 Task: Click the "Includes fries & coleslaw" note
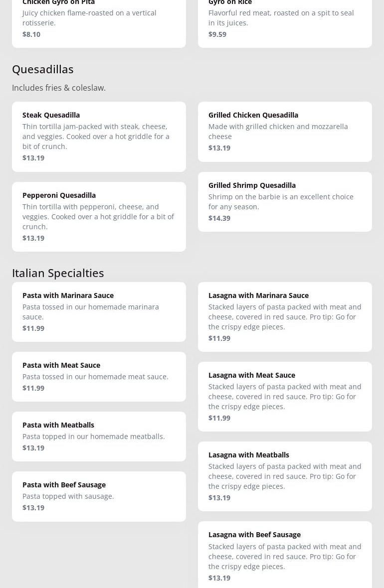click(59, 88)
